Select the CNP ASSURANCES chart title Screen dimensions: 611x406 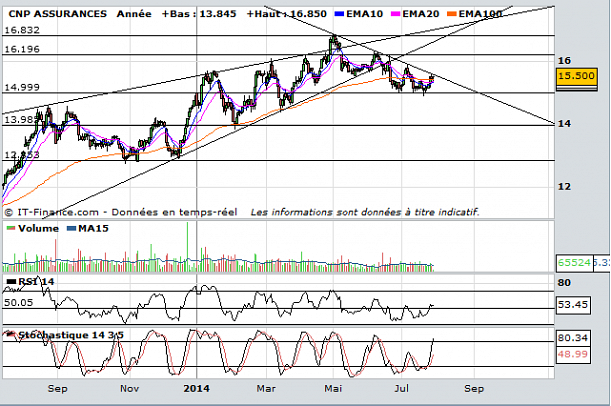(57, 14)
